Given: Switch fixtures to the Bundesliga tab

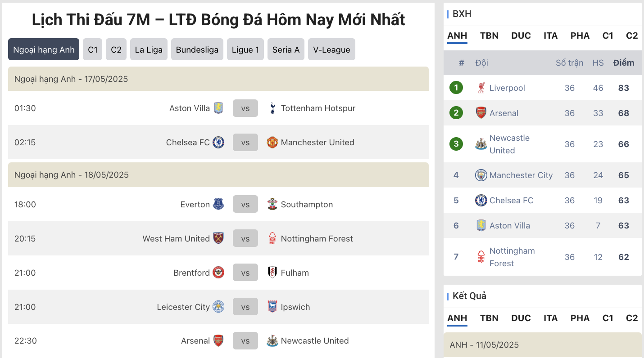Looking at the screenshot, I should tap(197, 49).
